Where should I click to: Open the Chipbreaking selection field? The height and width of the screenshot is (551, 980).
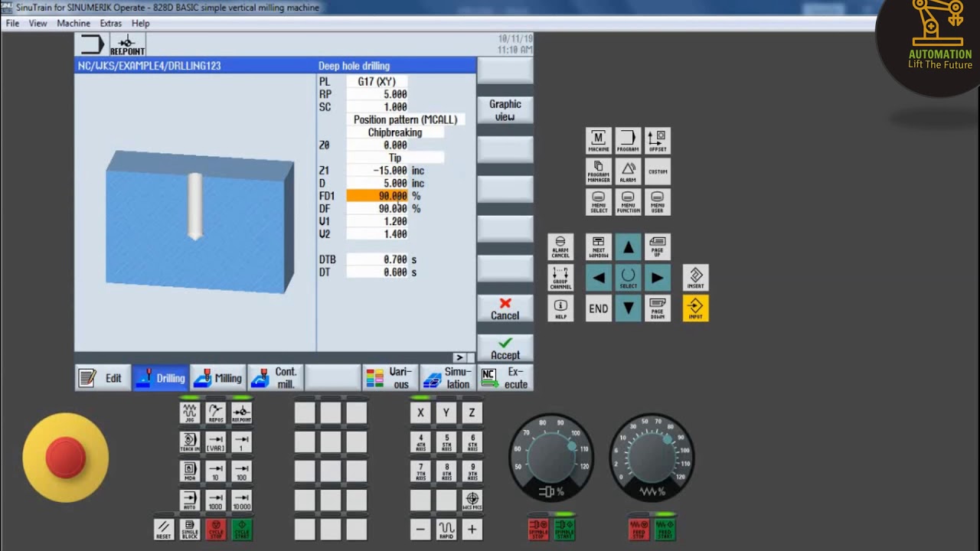click(x=395, y=132)
